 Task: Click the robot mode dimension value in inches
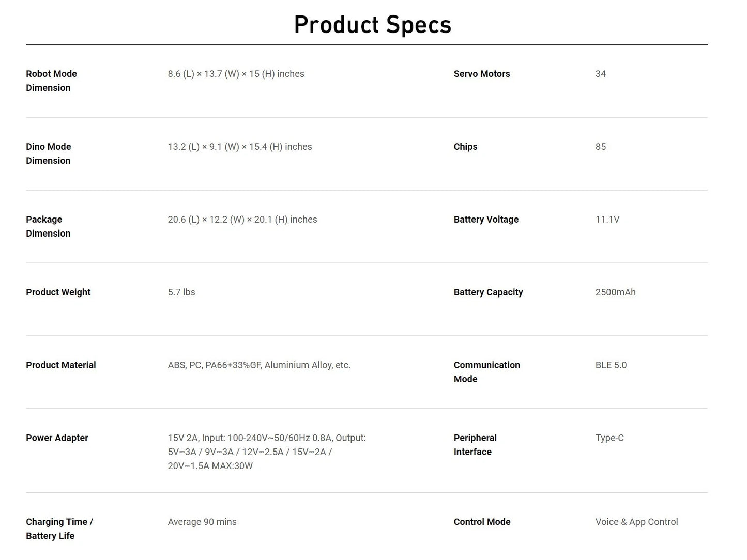(x=236, y=74)
